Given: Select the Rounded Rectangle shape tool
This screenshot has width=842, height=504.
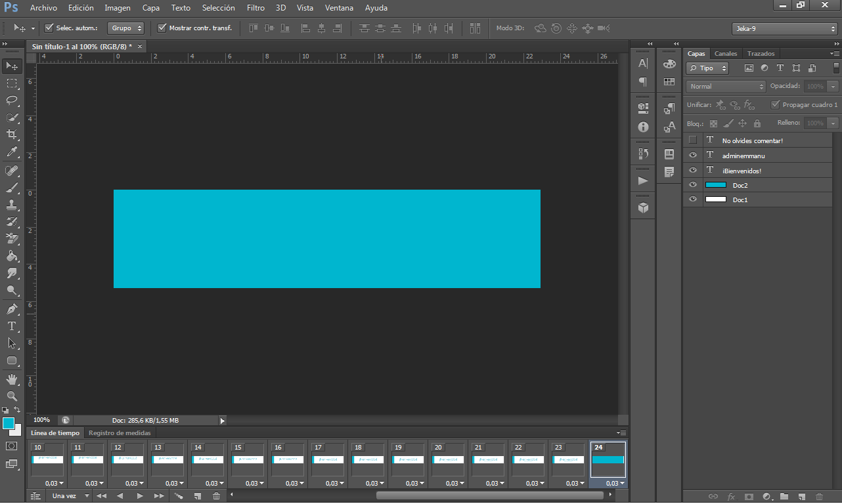Looking at the screenshot, I should pyautogui.click(x=12, y=360).
